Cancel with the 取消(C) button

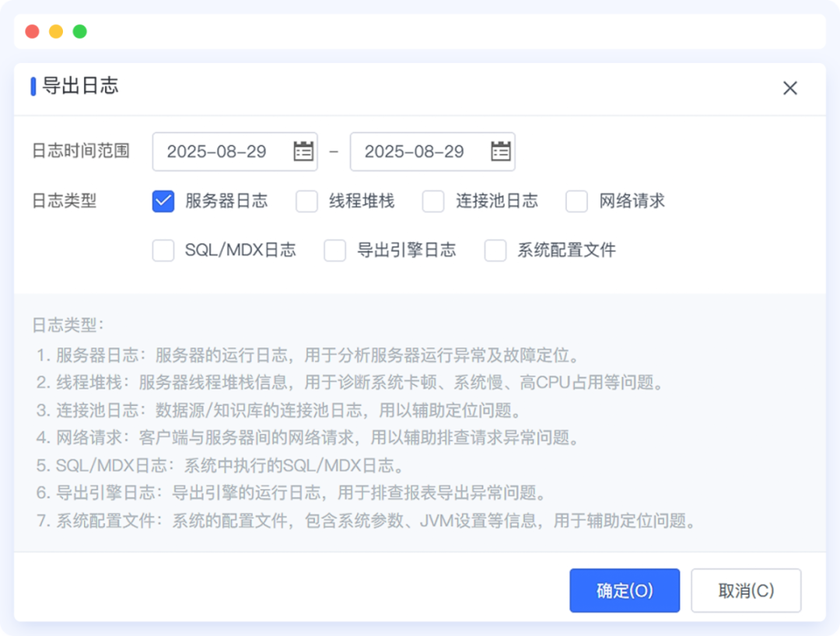pos(746,590)
